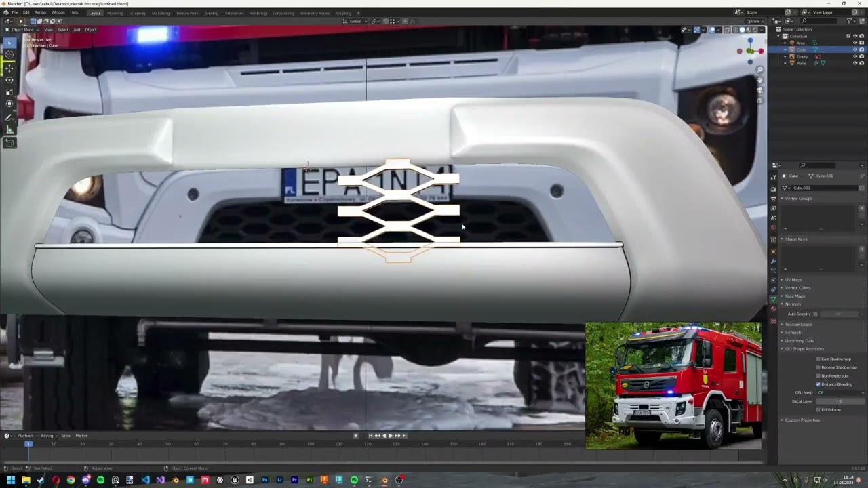Open the Modifier properties tab (wrench)

click(773, 261)
